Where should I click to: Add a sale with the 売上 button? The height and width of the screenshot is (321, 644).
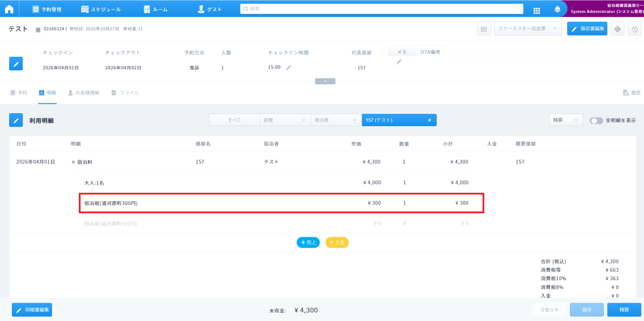308,243
